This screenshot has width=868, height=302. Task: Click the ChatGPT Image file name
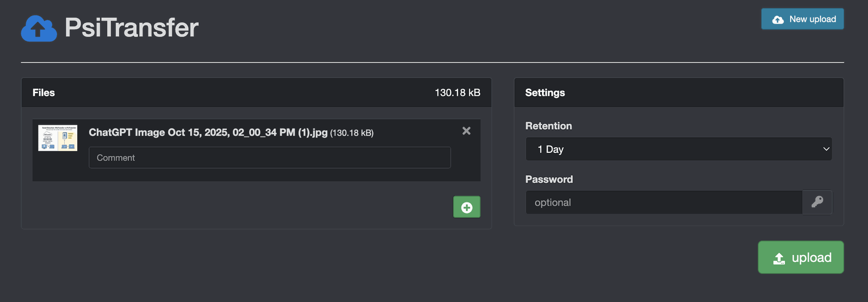pos(208,132)
